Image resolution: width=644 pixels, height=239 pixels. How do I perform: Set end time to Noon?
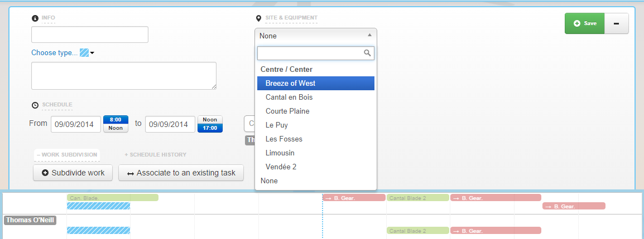tap(210, 120)
